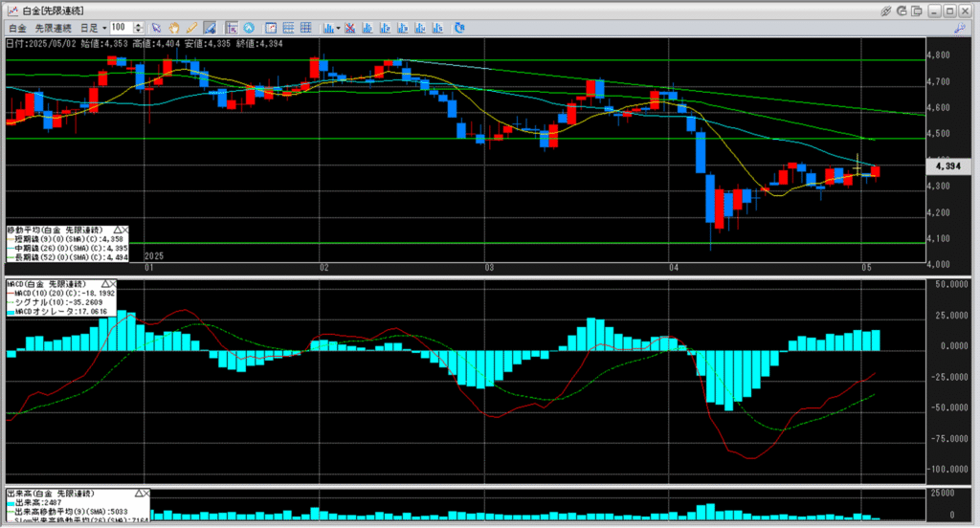The width and height of the screenshot is (980, 528).
Task: Close the MACD legend box
Action: point(113,284)
